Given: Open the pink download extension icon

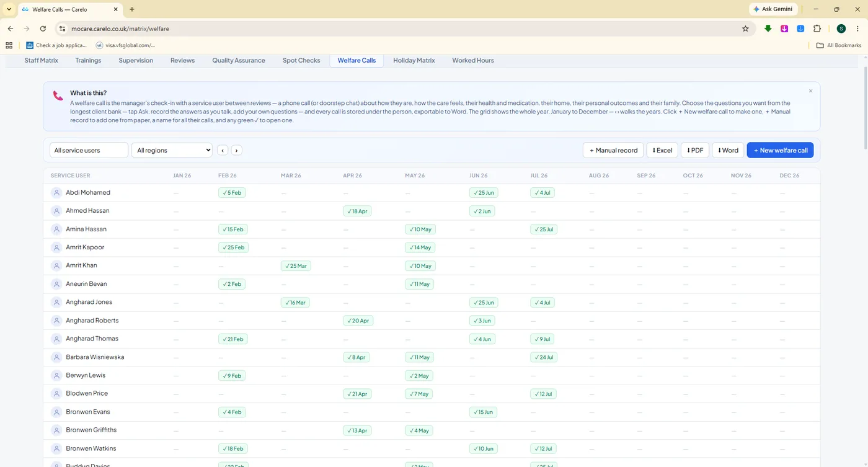Looking at the screenshot, I should [784, 29].
